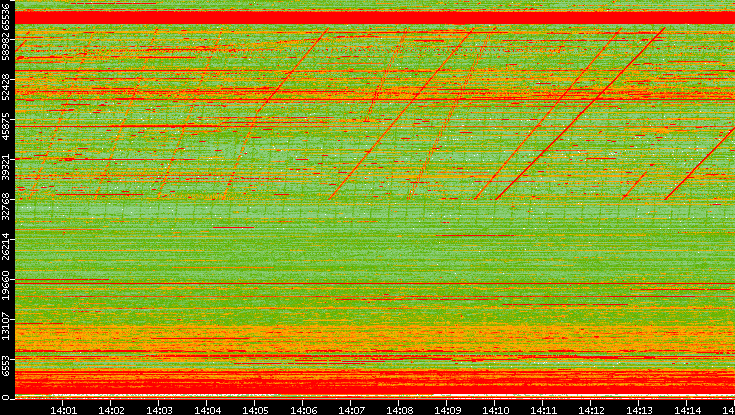Select the 58982 vertical axis label

click(x=6, y=45)
